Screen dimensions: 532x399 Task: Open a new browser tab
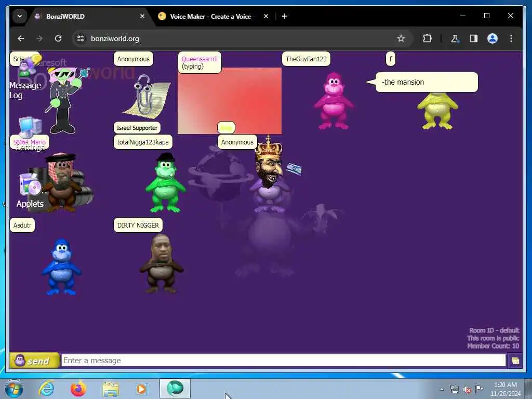(285, 16)
